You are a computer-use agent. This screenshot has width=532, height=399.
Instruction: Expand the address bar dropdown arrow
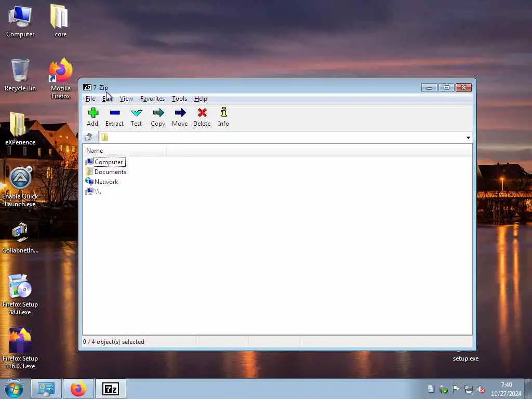pos(468,137)
